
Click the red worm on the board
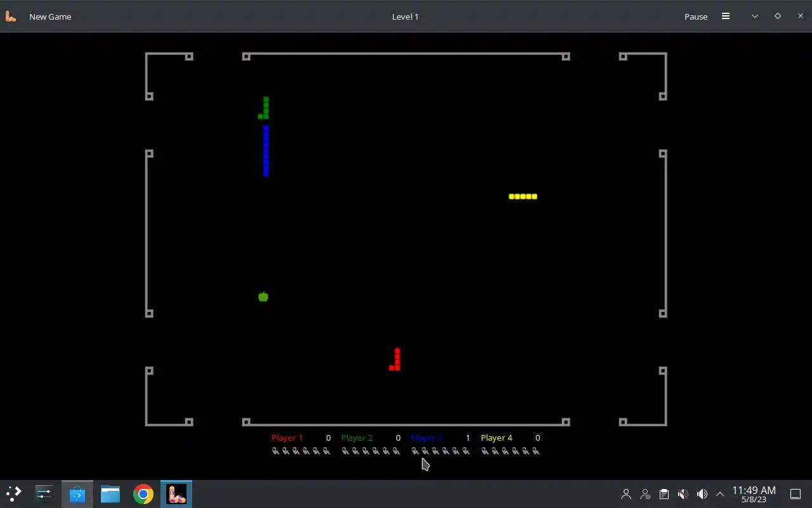point(395,359)
